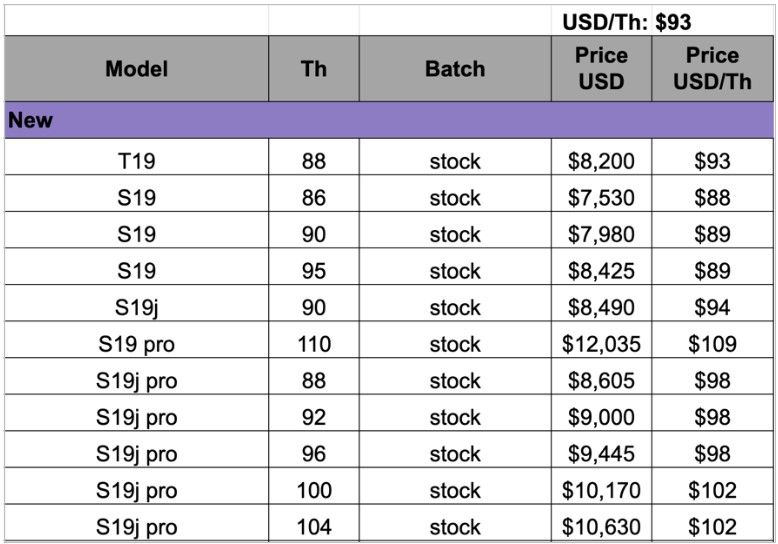Click the Price USD/Th column header
The height and width of the screenshot is (544, 778).
pos(712,69)
